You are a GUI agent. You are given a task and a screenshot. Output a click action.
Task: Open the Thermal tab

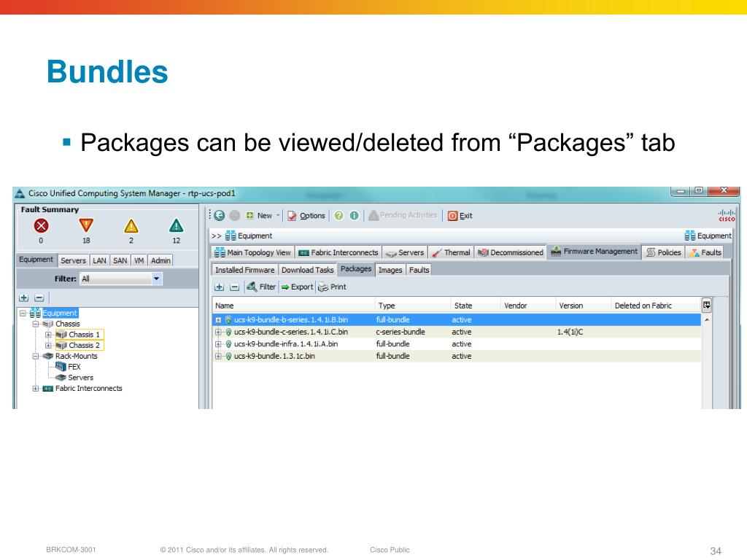(x=451, y=252)
